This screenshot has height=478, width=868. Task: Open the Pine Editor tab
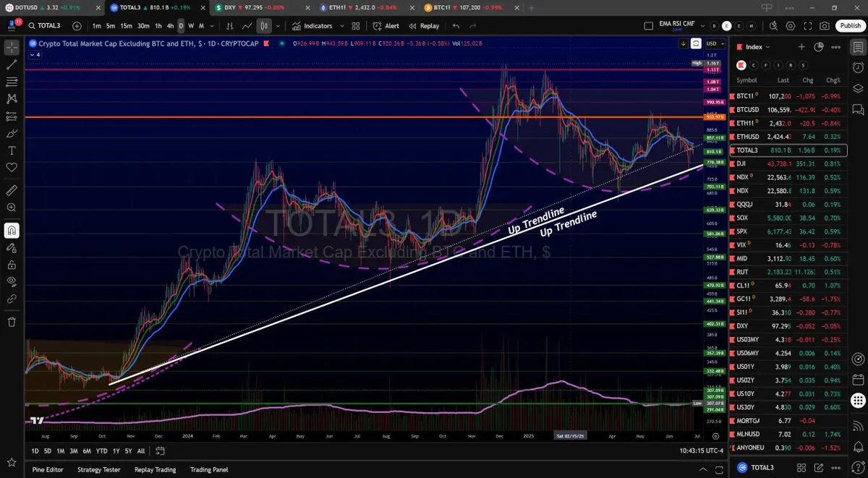(x=48, y=469)
